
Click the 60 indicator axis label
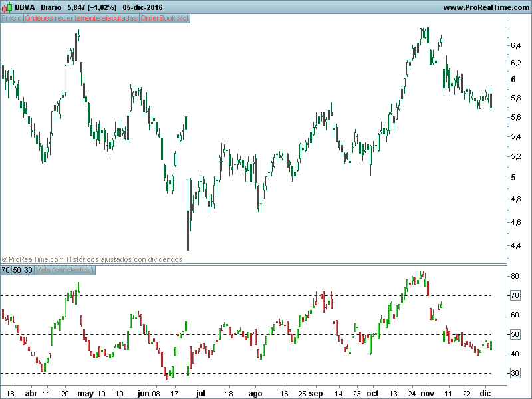point(515,315)
